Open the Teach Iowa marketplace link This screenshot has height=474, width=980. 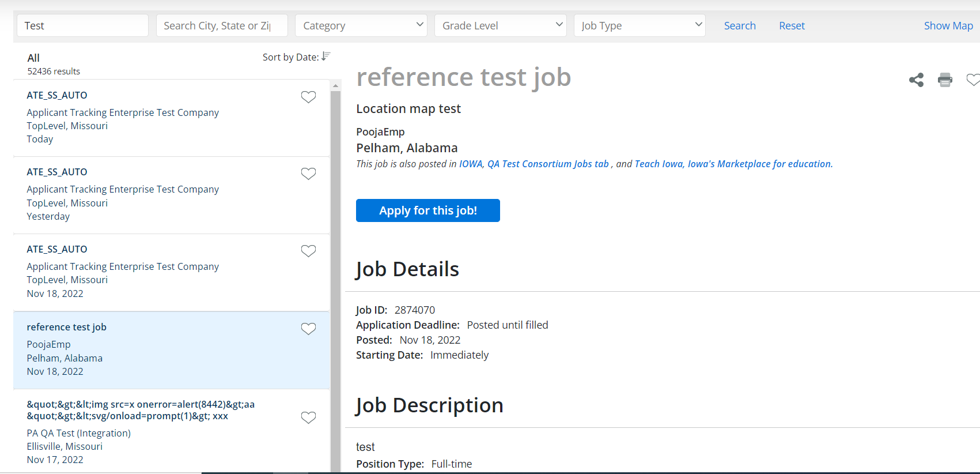point(733,164)
